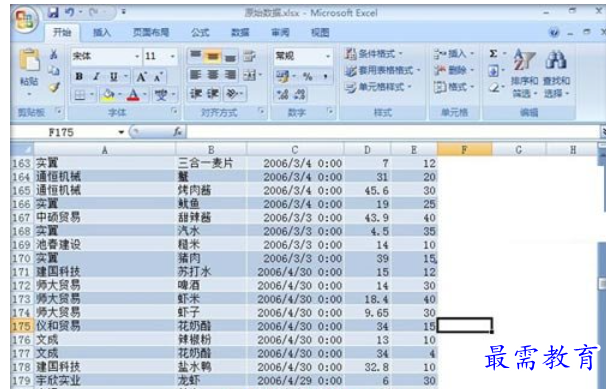Open the phonetic guide 变 button

[x=161, y=94]
